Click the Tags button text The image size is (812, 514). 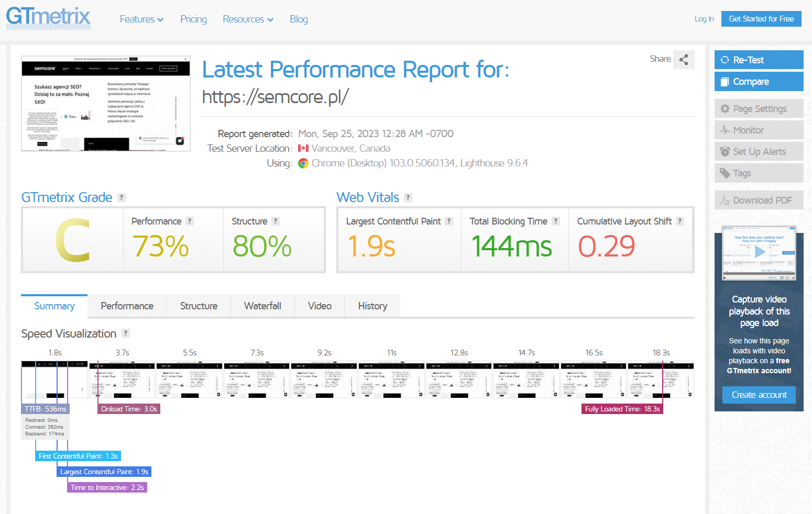742,173
